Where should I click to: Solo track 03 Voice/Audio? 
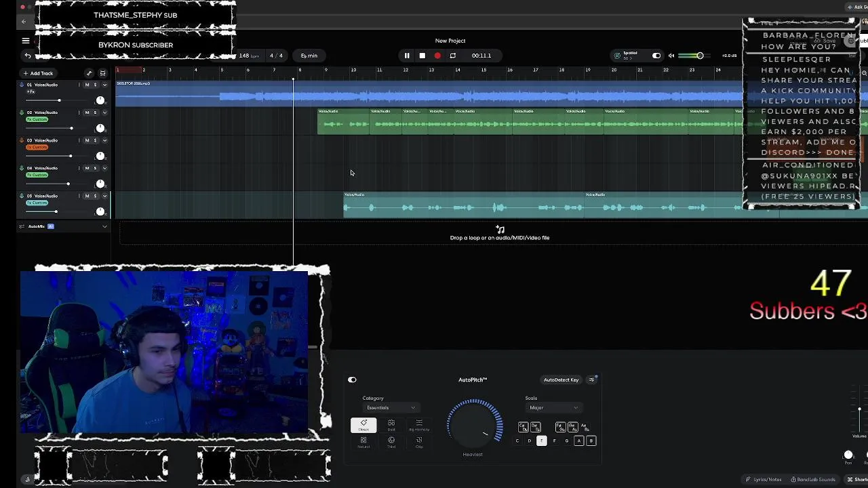pyautogui.click(x=95, y=140)
